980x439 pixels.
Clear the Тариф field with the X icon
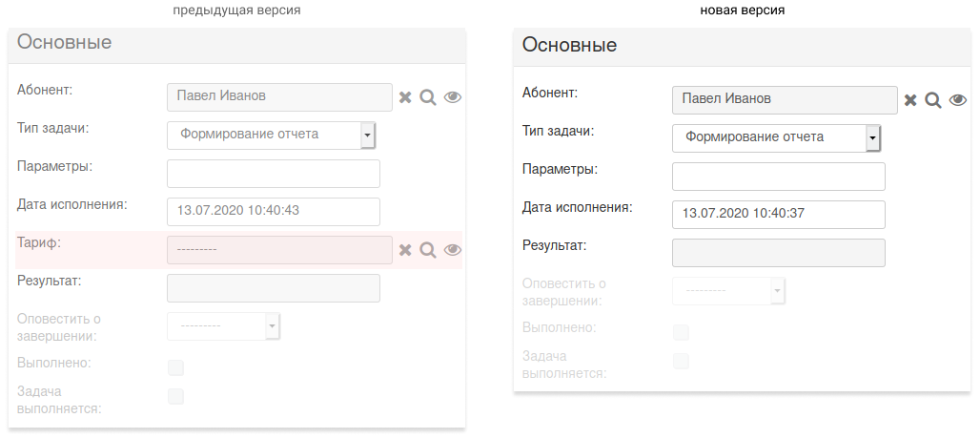(x=405, y=250)
